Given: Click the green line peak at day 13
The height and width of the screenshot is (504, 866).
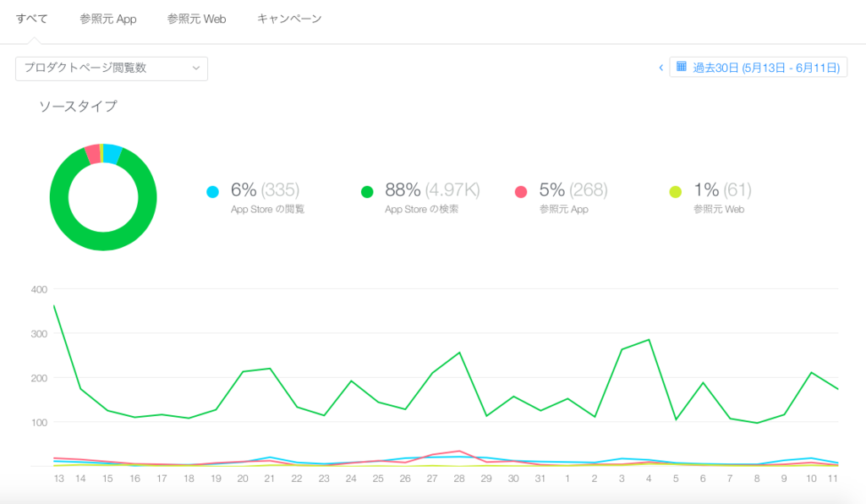Looking at the screenshot, I should pos(53,305).
